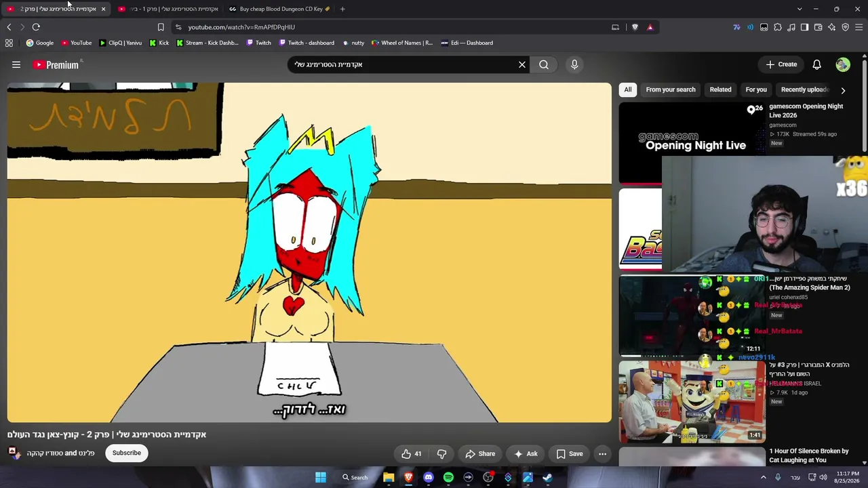Screen dimensions: 868x488
Task: Open Brave Rewards triangle icon
Action: click(650, 27)
